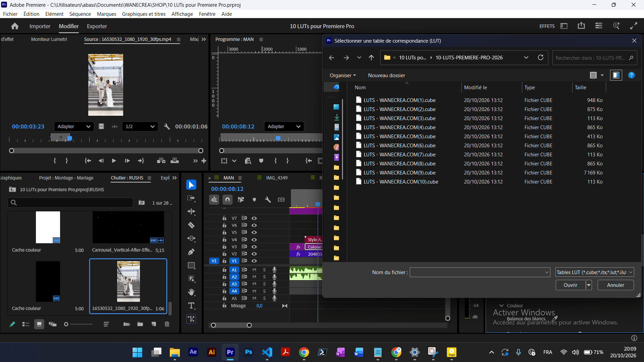Switch project bin to list view
Image resolution: width=644 pixels, height=362 pixels.
click(x=26, y=324)
